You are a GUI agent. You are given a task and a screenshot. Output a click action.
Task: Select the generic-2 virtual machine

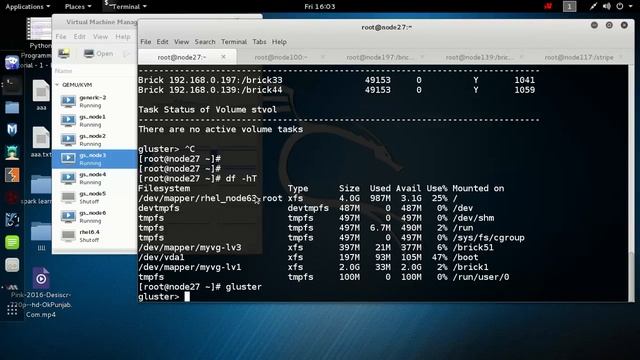click(95, 101)
